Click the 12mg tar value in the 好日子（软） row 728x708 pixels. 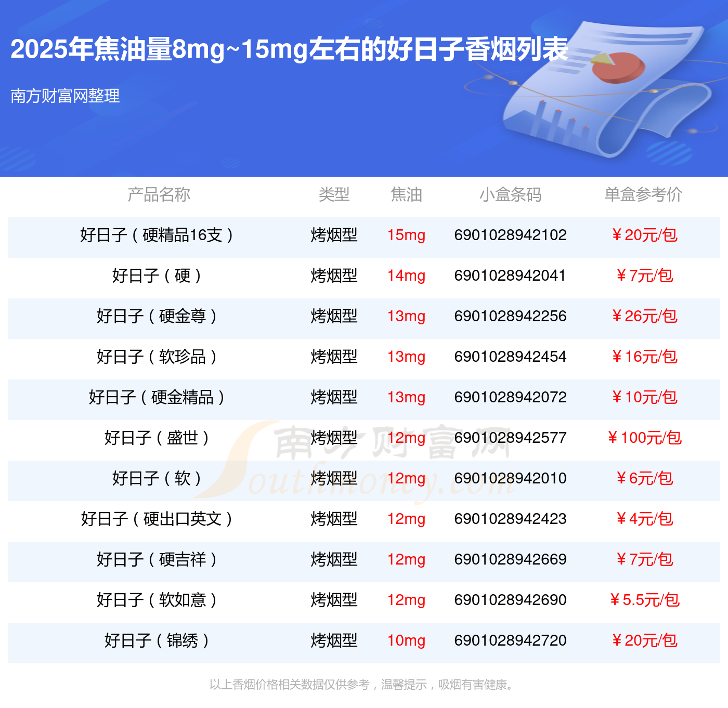click(x=406, y=479)
